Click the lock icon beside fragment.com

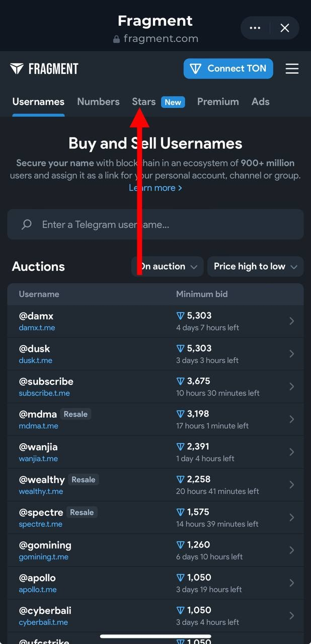(x=117, y=39)
